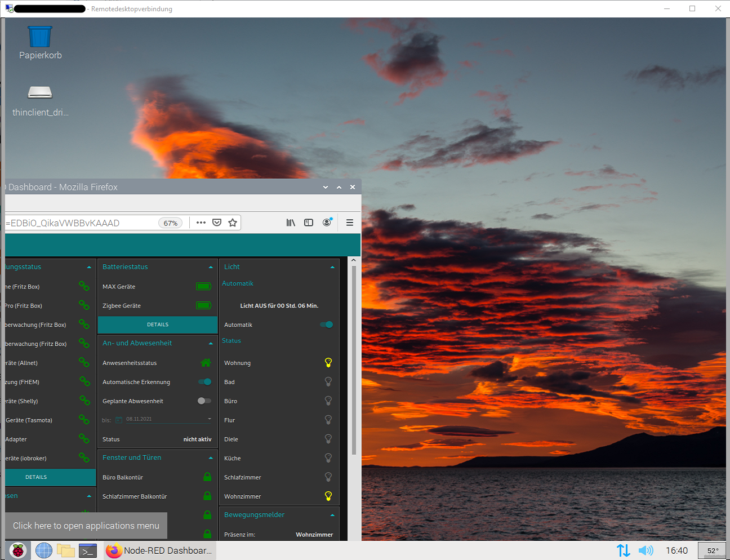Launch the web browser globe icon in taskbar
The height and width of the screenshot is (560, 730).
[44, 550]
